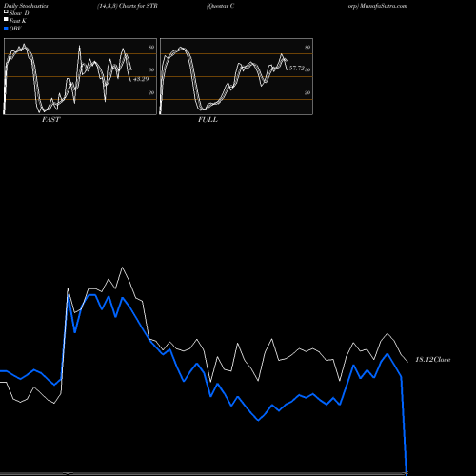476x476 pixels.
Task: Click the '(14,3,3) Charts for STR' text
Action: coord(128,6)
